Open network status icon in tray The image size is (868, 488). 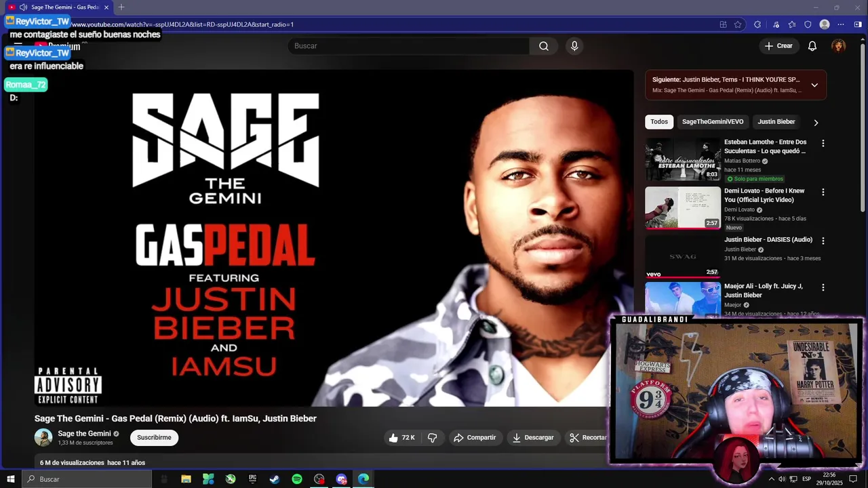[x=793, y=479]
